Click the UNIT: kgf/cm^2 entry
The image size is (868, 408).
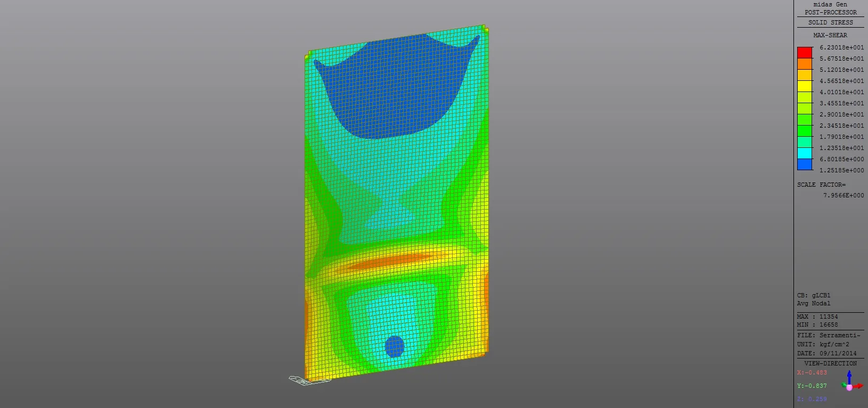point(823,344)
